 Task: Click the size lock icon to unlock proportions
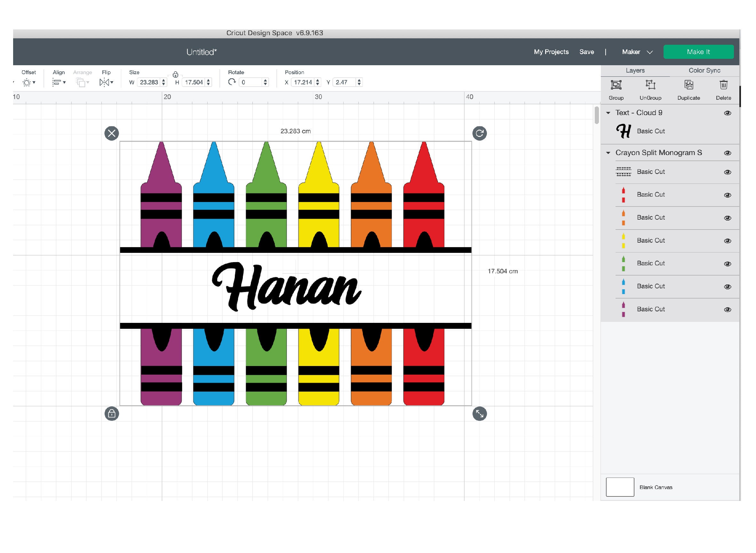pyautogui.click(x=175, y=75)
